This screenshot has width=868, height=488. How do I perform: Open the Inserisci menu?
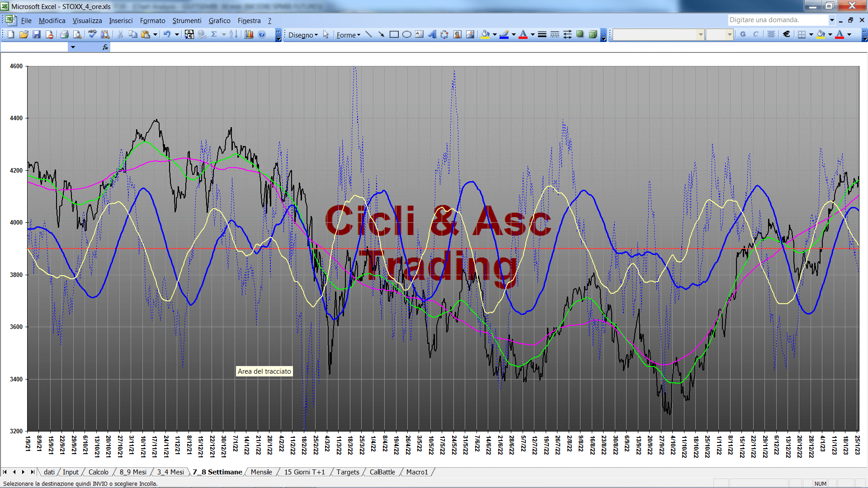click(x=121, y=21)
